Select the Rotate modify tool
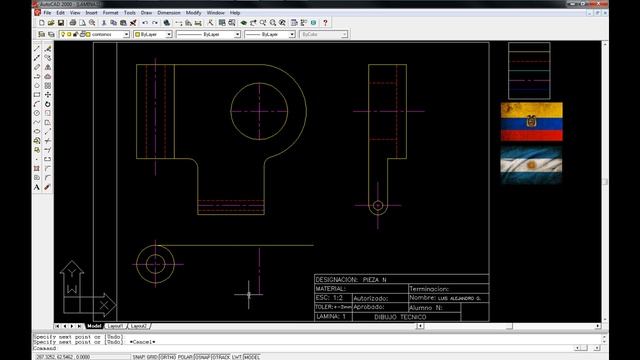The height and width of the screenshot is (360, 640). pyautogui.click(x=48, y=104)
